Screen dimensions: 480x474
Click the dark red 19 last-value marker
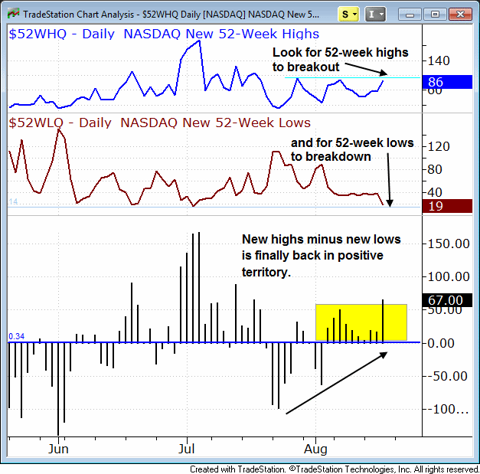447,206
